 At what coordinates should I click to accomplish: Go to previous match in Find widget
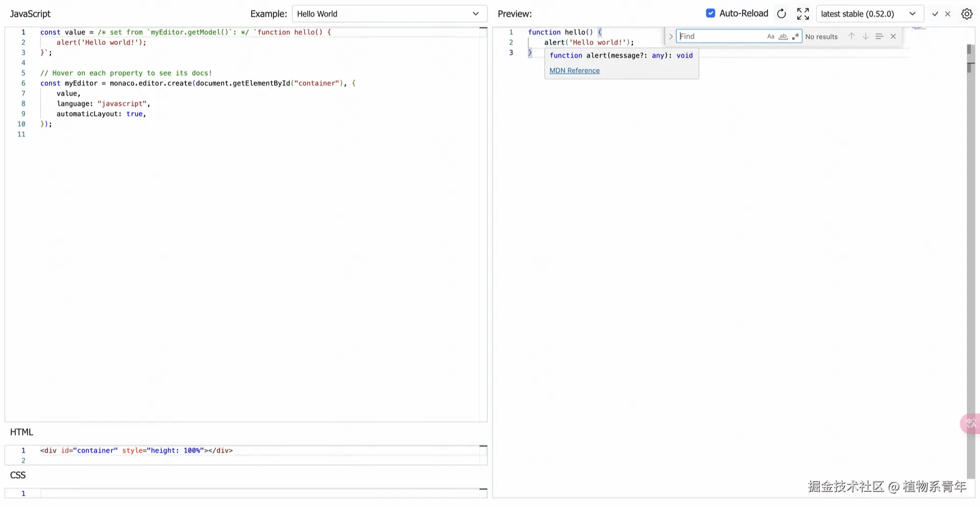coord(851,36)
